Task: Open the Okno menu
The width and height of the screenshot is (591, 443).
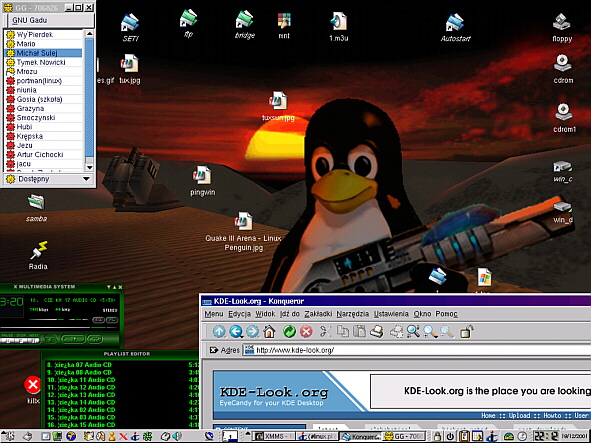Action: point(422,314)
